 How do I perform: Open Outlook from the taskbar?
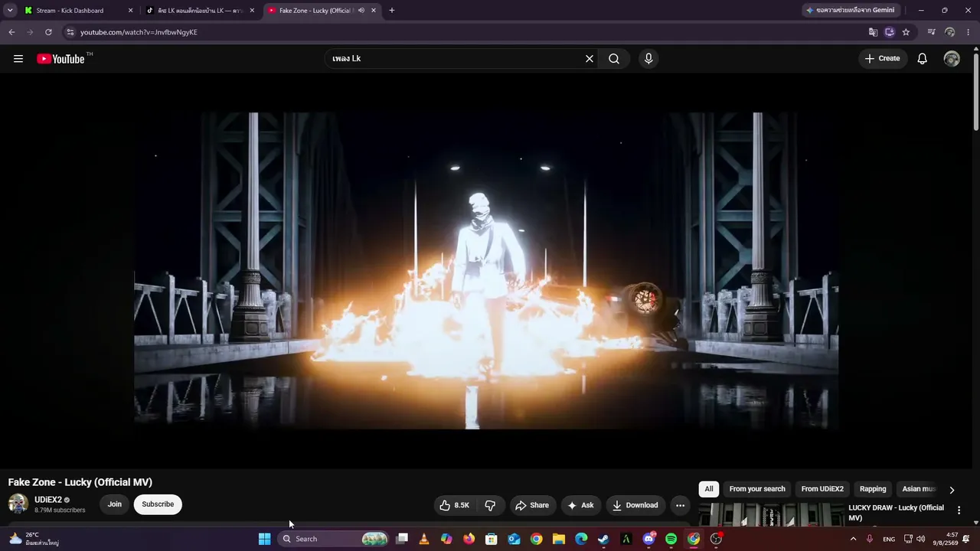(514, 539)
